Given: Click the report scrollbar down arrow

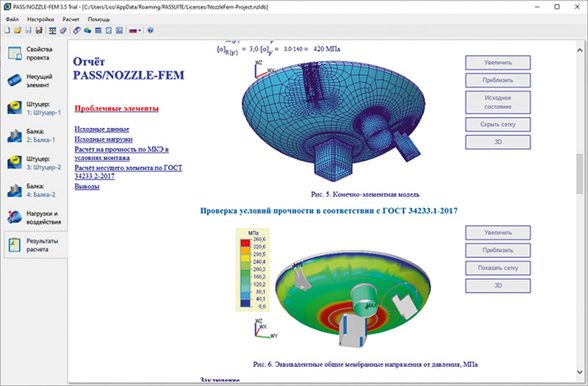Looking at the screenshot, I should (580, 372).
